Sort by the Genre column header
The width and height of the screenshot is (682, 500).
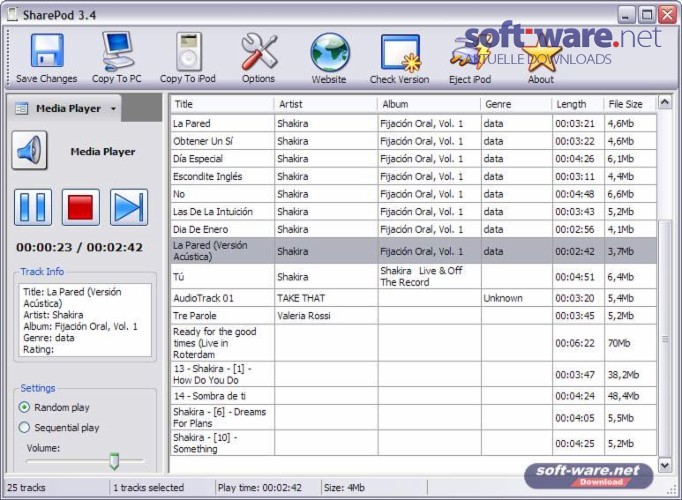click(516, 104)
